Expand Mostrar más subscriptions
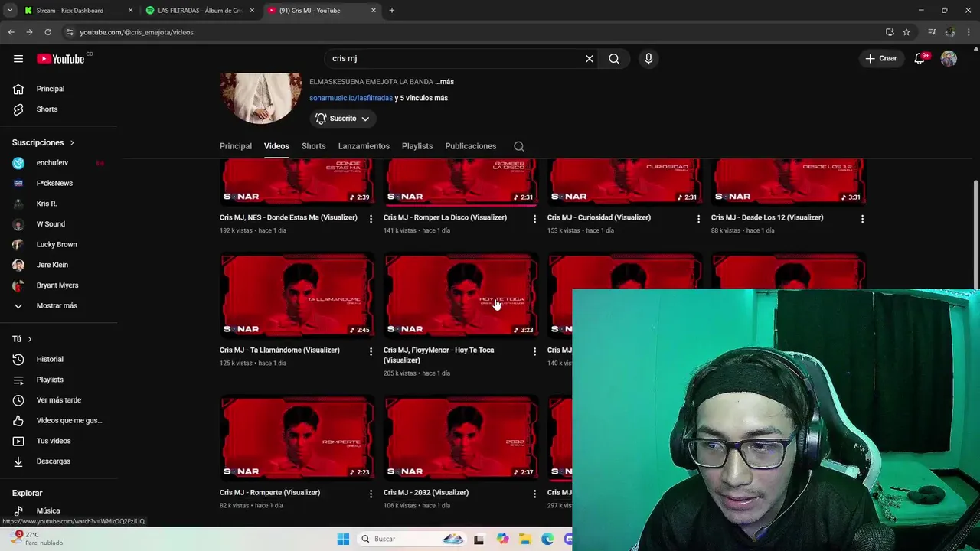The height and width of the screenshot is (551, 980). tap(58, 305)
